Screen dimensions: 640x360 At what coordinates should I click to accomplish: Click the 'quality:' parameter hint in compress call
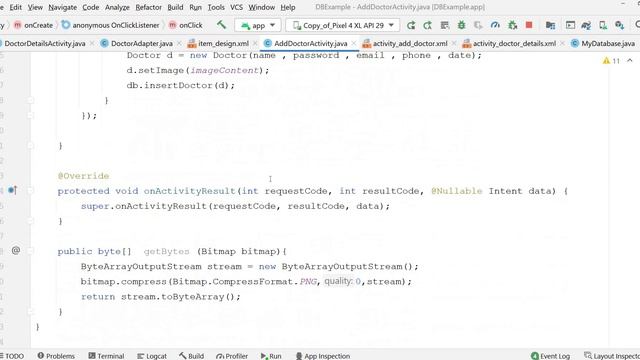pyautogui.click(x=338, y=281)
